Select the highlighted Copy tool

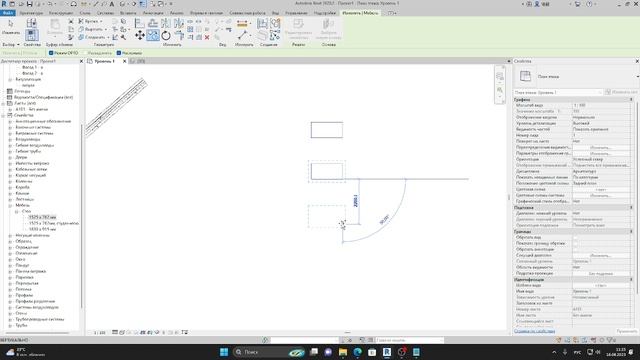tap(153, 36)
